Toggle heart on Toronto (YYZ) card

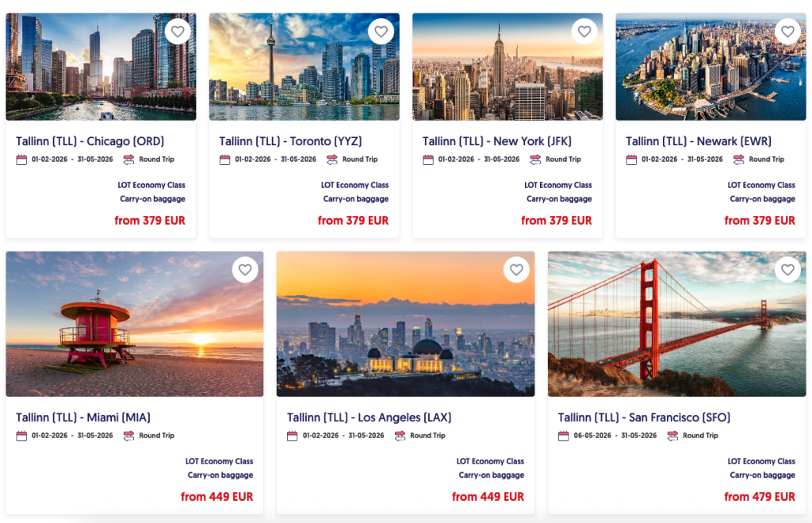tap(381, 32)
